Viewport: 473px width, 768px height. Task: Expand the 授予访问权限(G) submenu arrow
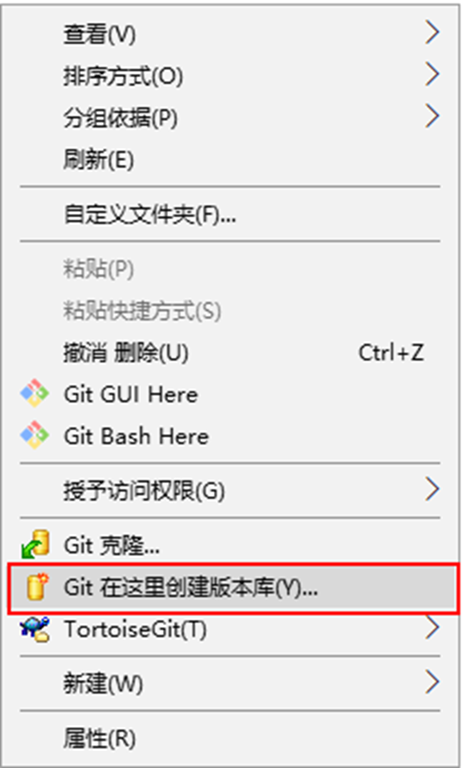(x=432, y=489)
